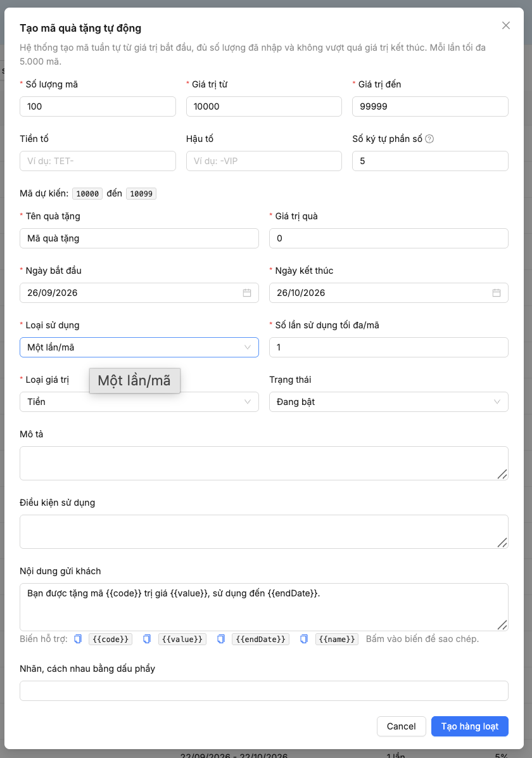Screen dimensions: 532x758
Task: Click the copy icon beside {{endDate}}
Action: pyautogui.click(x=221, y=639)
